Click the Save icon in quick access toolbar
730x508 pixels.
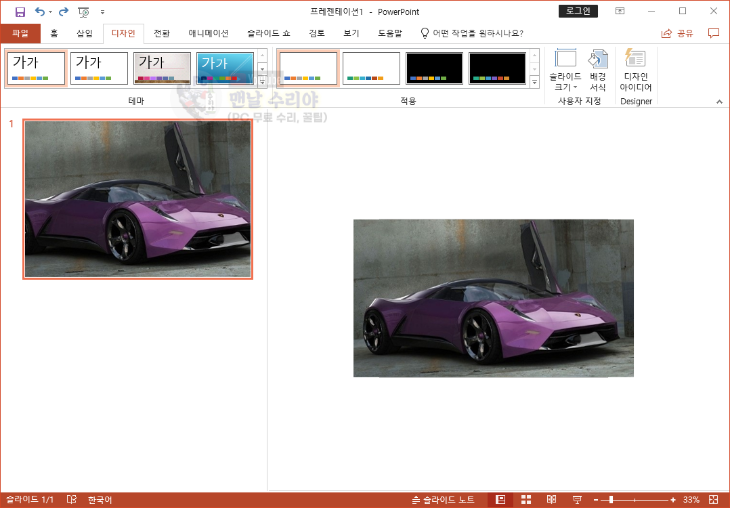tap(20, 12)
